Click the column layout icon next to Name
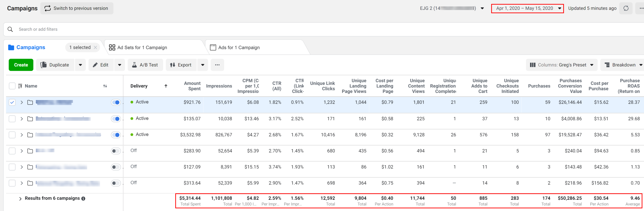This screenshot has height=211, width=644. pos(20,86)
